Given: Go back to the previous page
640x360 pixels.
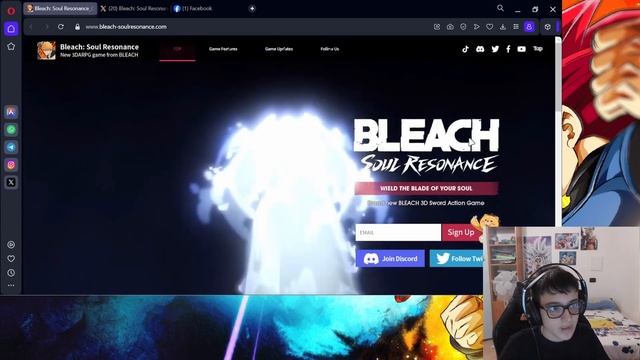Looking at the screenshot, I should (x=31, y=27).
